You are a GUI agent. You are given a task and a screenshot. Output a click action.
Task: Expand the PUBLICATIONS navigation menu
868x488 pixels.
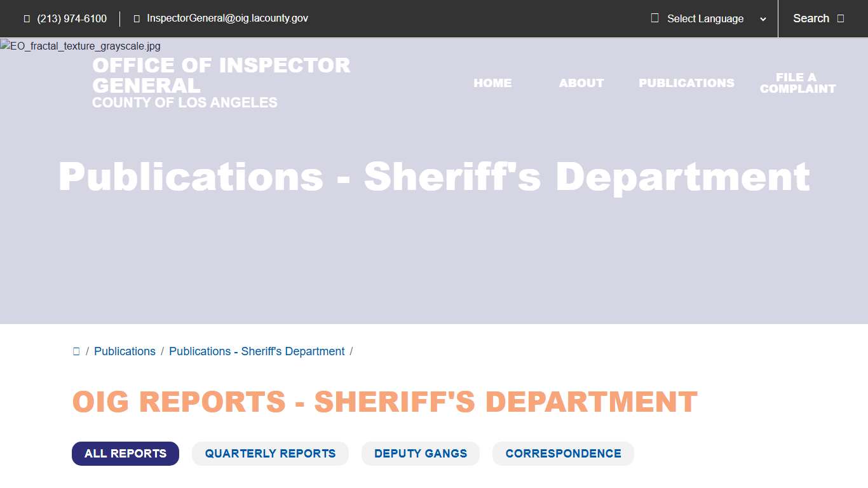pos(686,83)
